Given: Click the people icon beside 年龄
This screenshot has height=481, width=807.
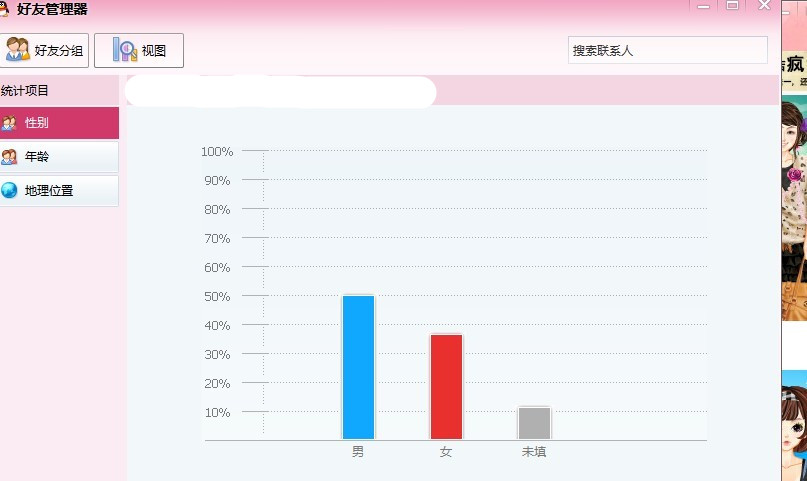Looking at the screenshot, I should (9, 157).
